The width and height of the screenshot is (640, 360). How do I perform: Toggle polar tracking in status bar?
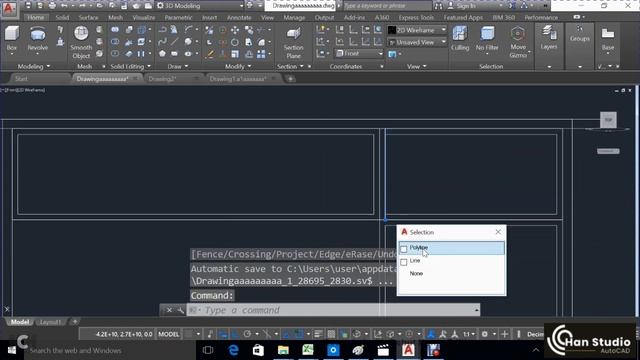pos(247,334)
